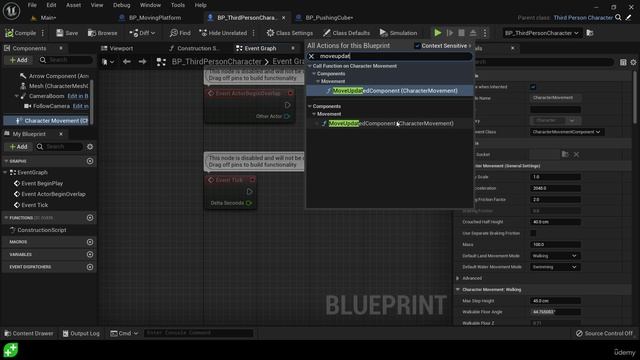Navigate forward in graph history

coord(142,62)
